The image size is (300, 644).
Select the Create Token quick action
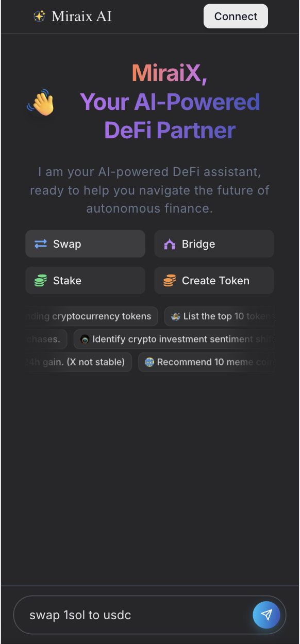point(214,280)
